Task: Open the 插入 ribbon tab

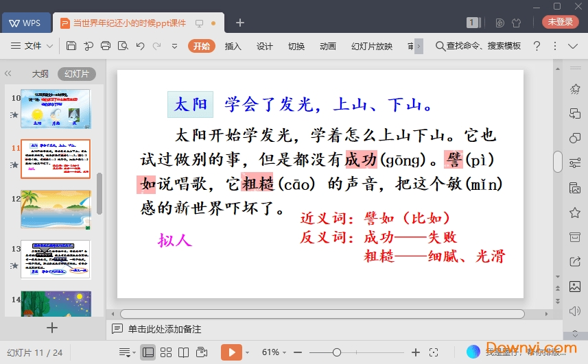Action: coord(233,46)
